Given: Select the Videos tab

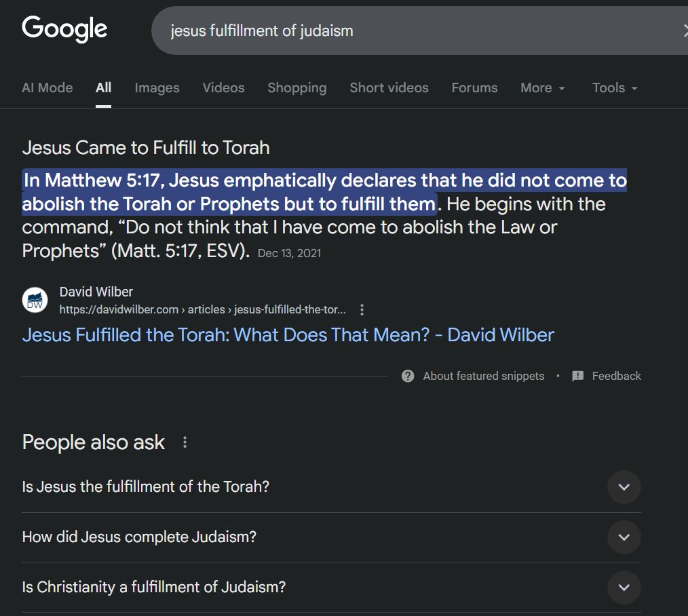Looking at the screenshot, I should click(x=223, y=88).
